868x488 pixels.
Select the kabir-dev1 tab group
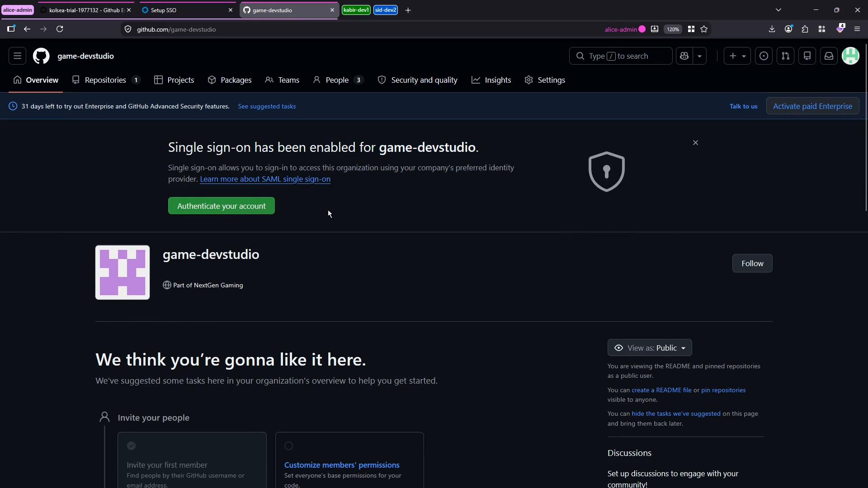[356, 10]
